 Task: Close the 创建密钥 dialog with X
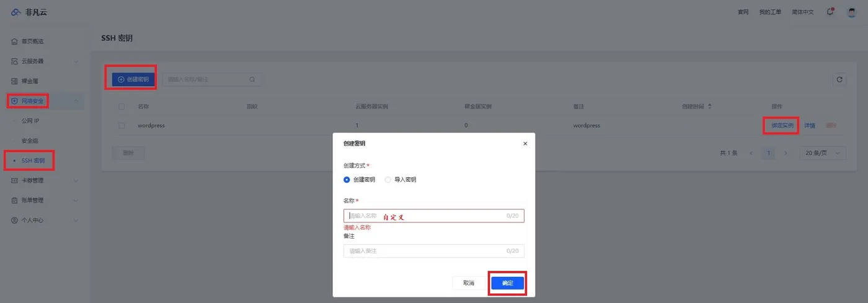pos(525,143)
